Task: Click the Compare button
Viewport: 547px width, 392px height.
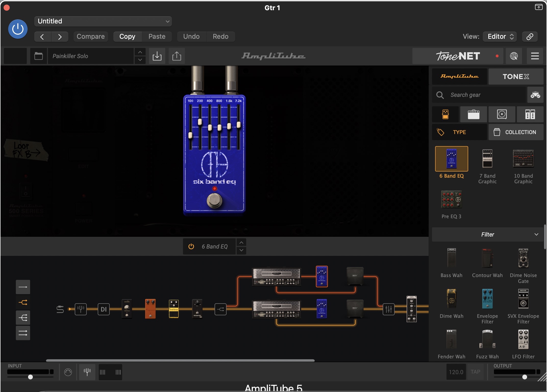Action: point(91,36)
